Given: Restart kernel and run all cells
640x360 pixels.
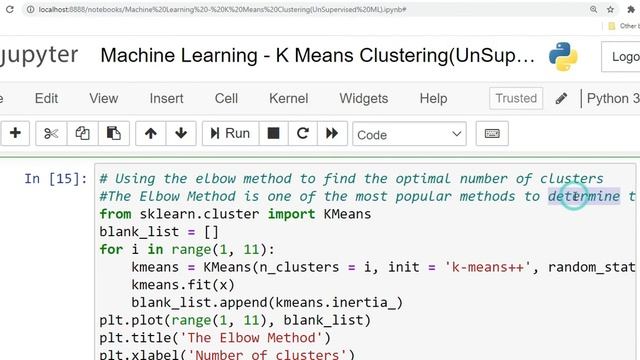Looking at the screenshot, I should (x=332, y=133).
